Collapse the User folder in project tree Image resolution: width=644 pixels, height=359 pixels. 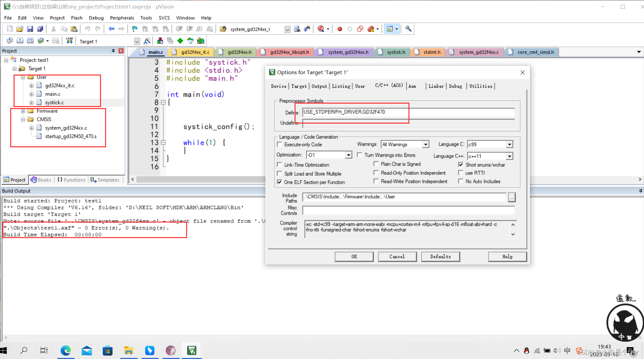tap(23, 77)
